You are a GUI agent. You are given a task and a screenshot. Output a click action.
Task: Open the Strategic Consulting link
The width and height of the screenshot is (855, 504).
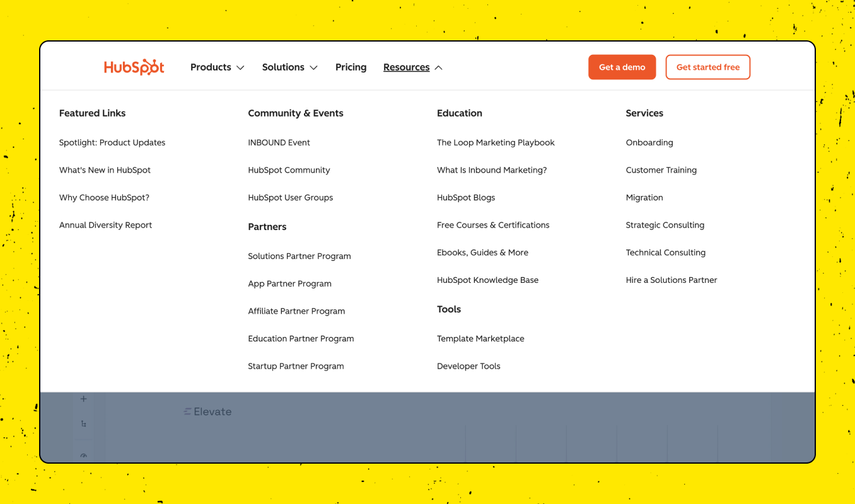665,225
